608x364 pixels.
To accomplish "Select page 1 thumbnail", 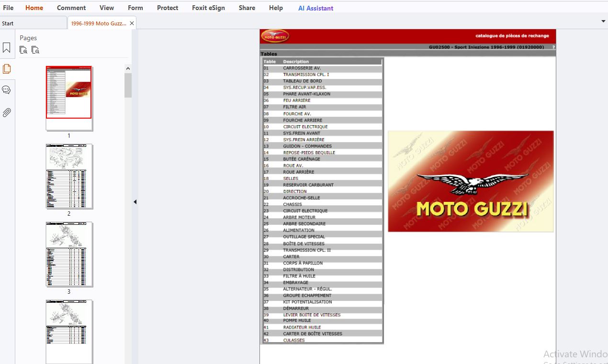I will pyautogui.click(x=69, y=99).
